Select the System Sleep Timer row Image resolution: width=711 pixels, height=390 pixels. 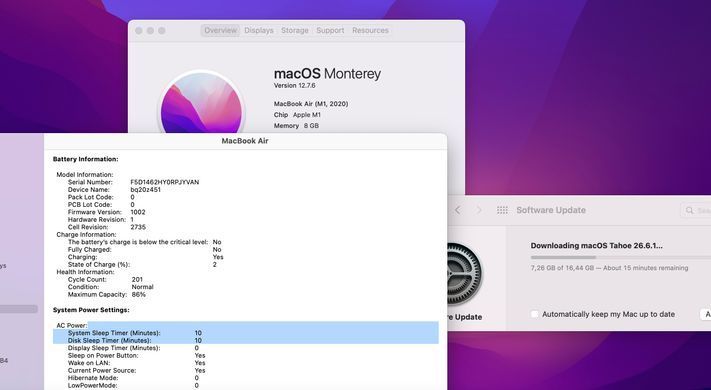coord(246,333)
